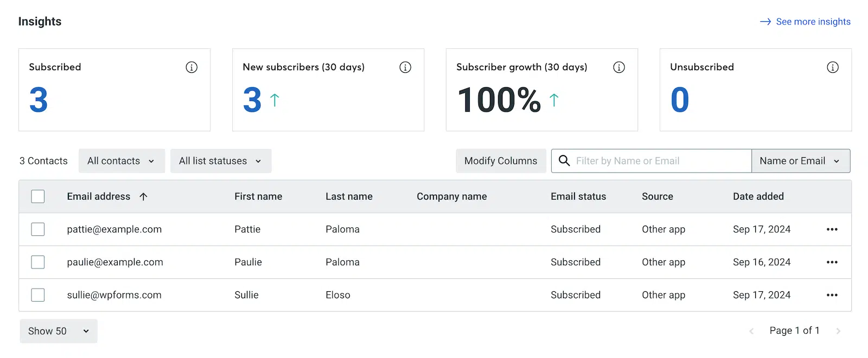
Task: Click last name Eloso
Action: tap(338, 295)
